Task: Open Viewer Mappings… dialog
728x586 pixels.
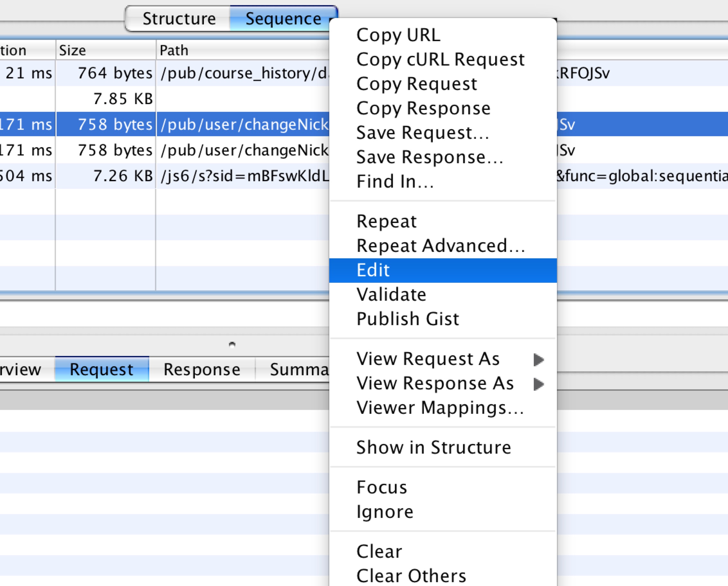Action: point(440,408)
